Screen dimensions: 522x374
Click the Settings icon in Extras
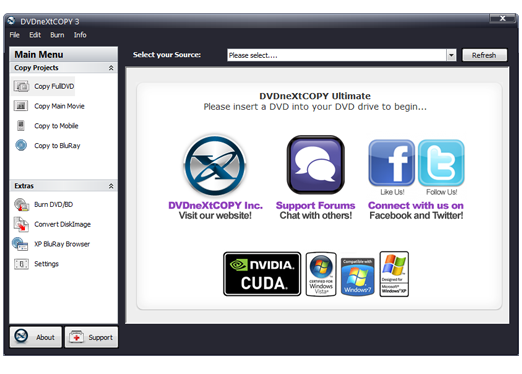(x=21, y=264)
